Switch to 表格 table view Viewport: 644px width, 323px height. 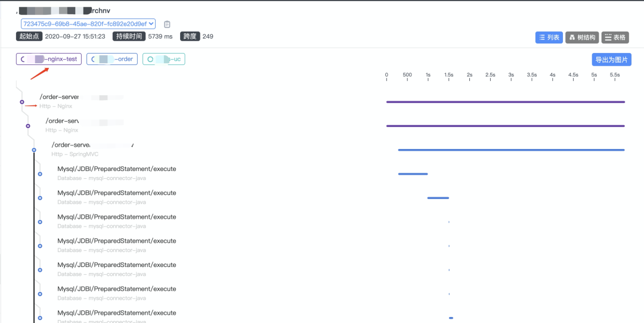coord(615,38)
